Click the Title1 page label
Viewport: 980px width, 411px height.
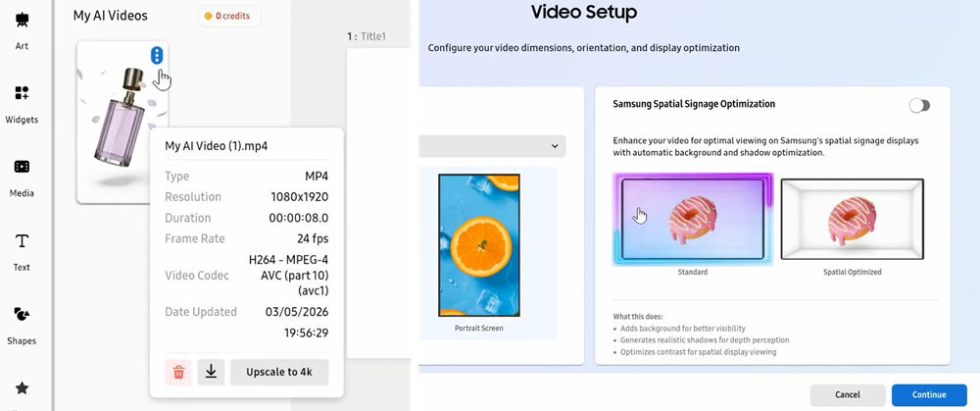[x=367, y=36]
